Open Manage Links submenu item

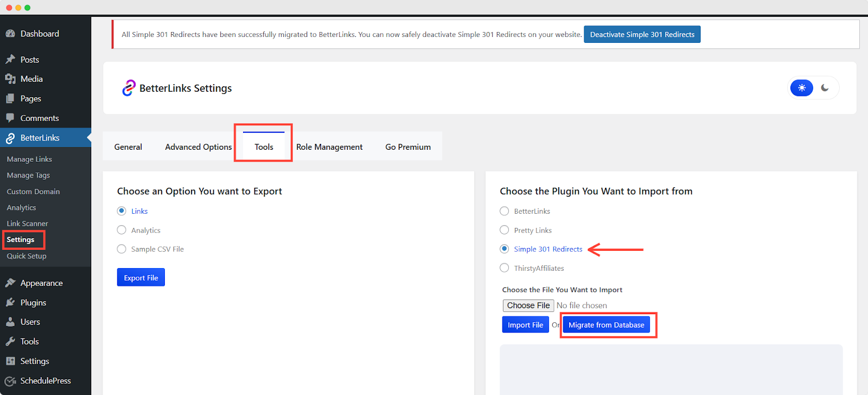(29, 159)
